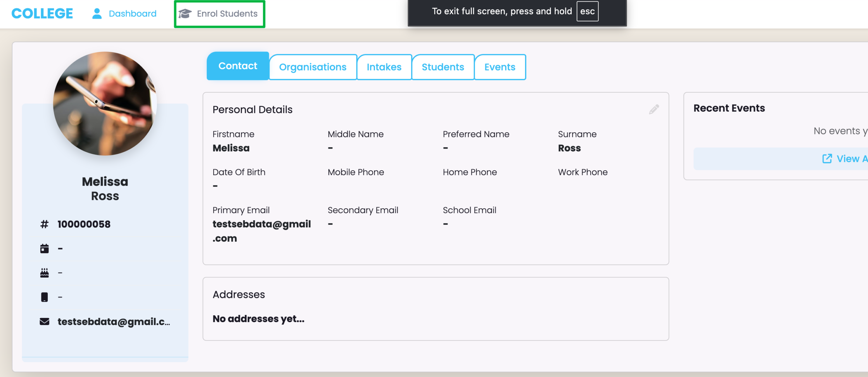Switch to the Organisations tab

click(x=313, y=67)
